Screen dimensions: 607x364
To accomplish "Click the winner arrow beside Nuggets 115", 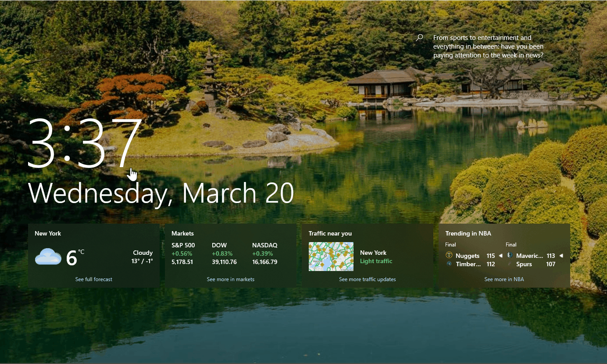I will coord(500,255).
